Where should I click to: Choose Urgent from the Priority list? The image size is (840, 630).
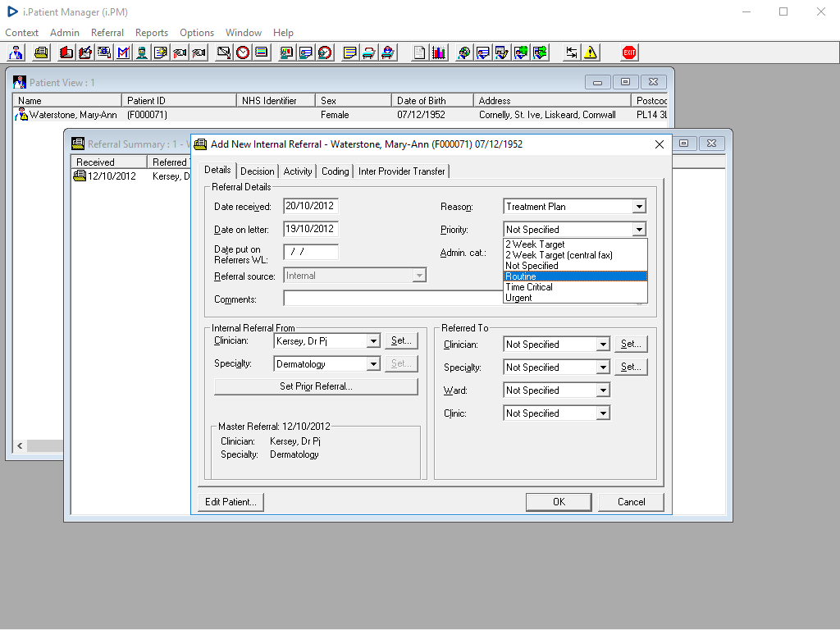pos(575,298)
